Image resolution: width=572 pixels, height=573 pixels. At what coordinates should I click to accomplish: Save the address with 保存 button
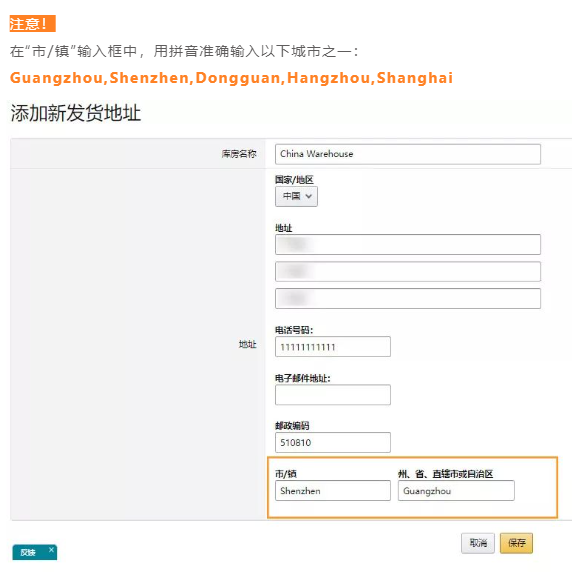click(516, 543)
